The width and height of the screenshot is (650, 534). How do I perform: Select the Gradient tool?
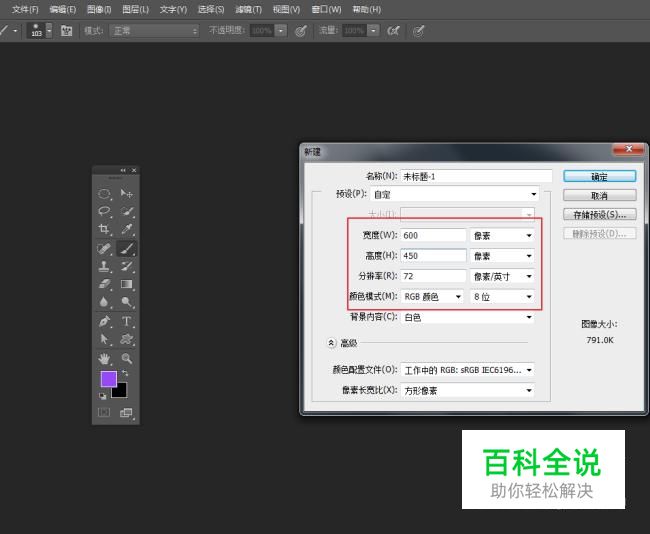point(127,284)
